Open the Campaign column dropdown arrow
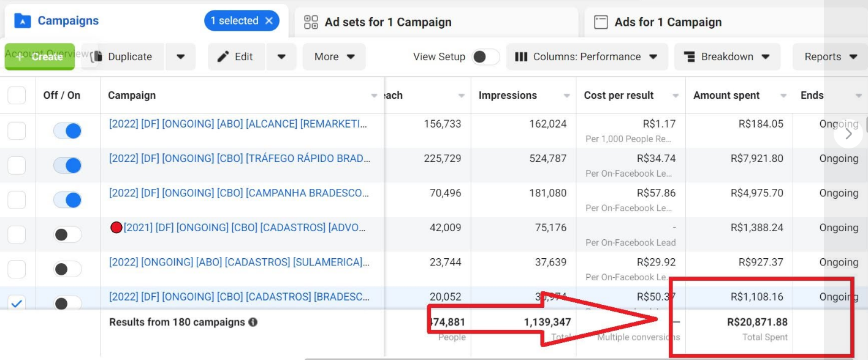Viewport: 868px width, 360px height. point(374,96)
